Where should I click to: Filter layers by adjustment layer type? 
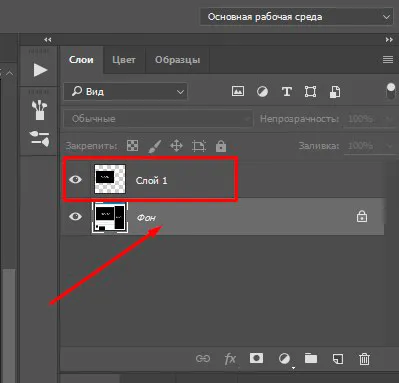tap(262, 91)
